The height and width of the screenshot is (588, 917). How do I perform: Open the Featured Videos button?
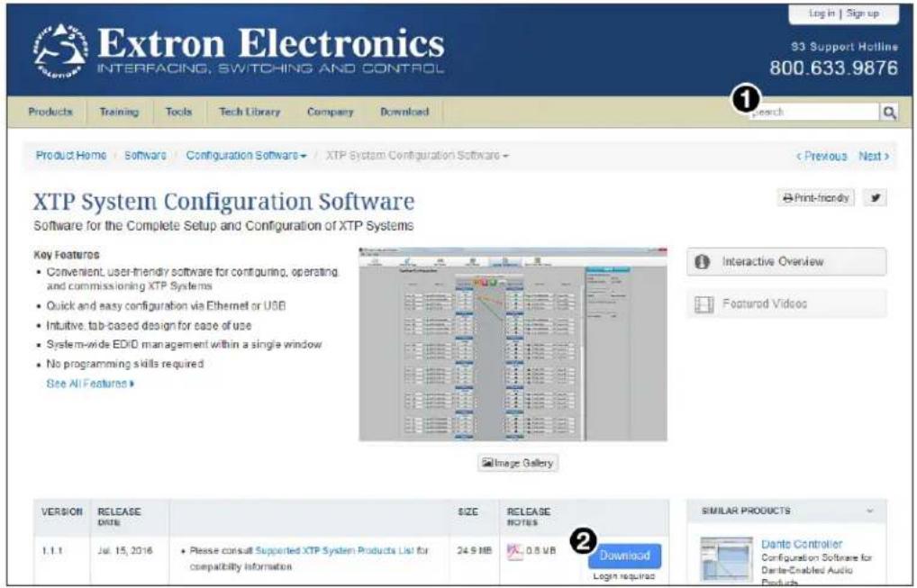786,304
